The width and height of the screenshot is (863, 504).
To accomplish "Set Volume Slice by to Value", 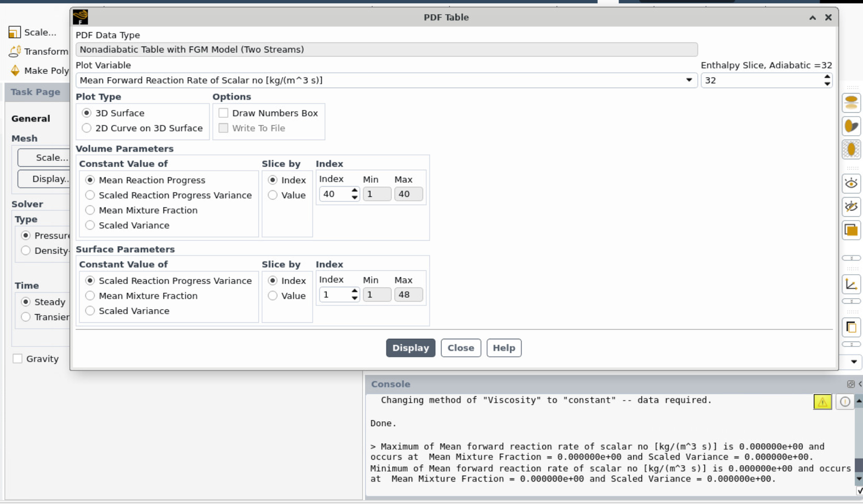I will pyautogui.click(x=273, y=195).
